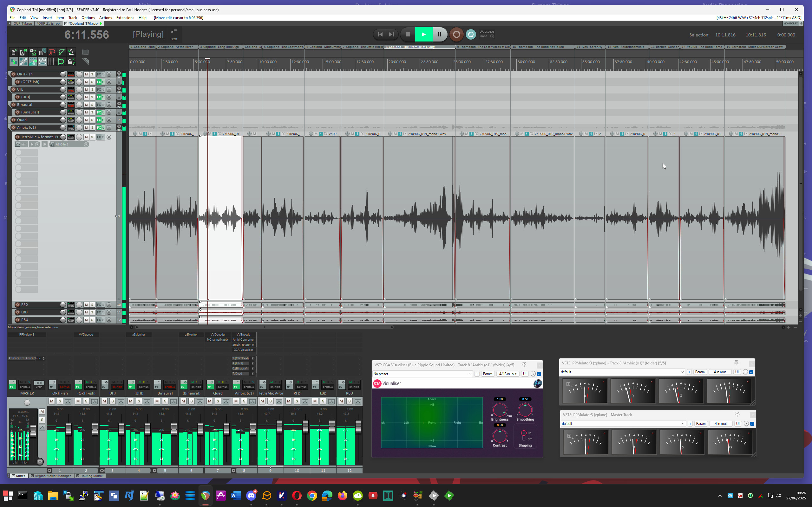Solo the UHJ folder track
This screenshot has width=812, height=507.
pyautogui.click(x=92, y=90)
